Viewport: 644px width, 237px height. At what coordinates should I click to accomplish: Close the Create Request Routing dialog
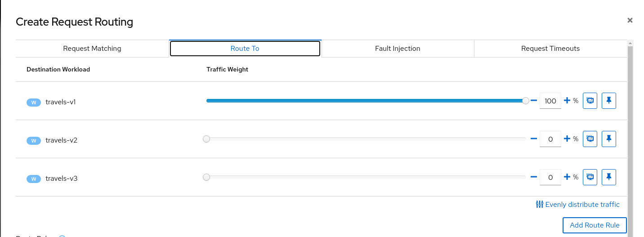630,20
